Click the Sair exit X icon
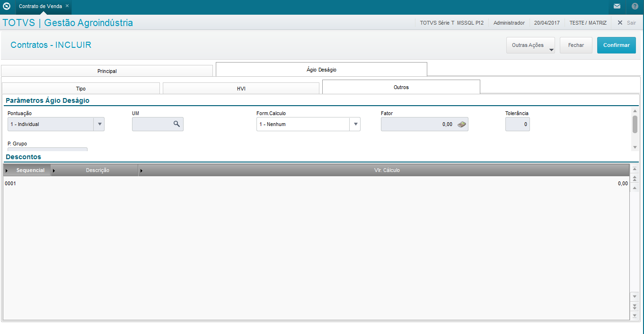This screenshot has width=644, height=334. 620,23
